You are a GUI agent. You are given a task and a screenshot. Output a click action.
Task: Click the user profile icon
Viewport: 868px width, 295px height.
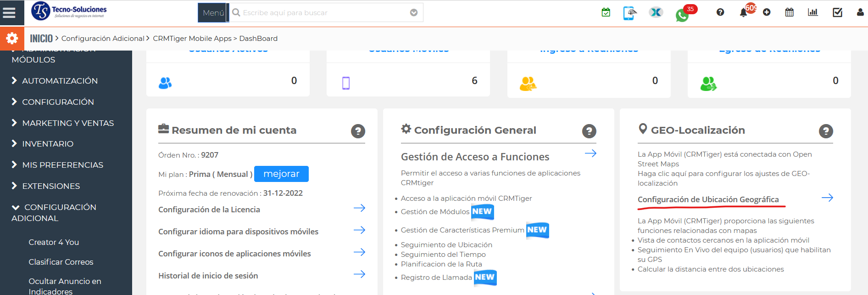click(860, 12)
